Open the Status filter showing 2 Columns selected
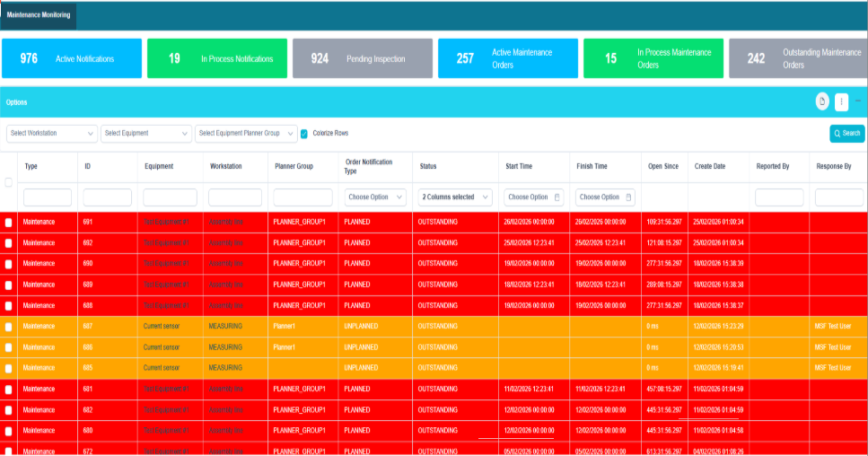This screenshot has width=868, height=456. (x=455, y=197)
